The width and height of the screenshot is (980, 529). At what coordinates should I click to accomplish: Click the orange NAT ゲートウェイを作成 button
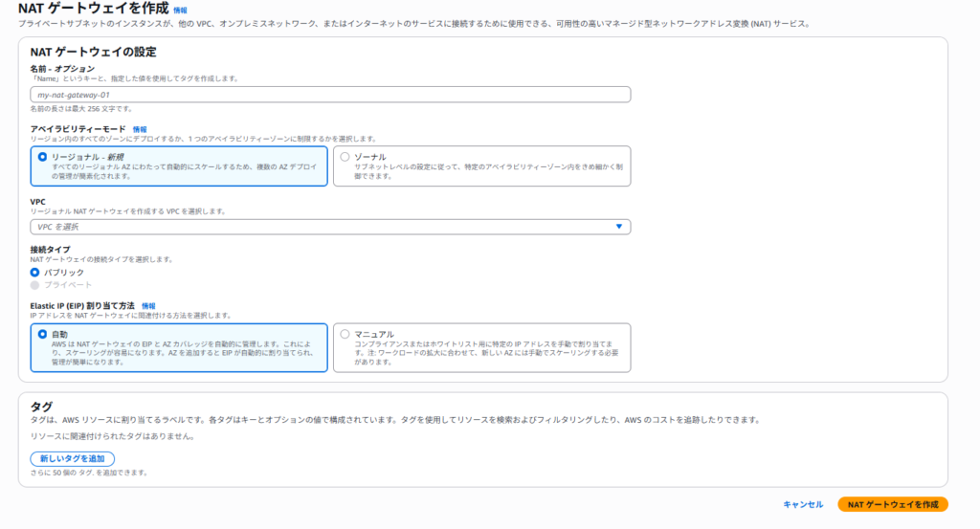892,504
